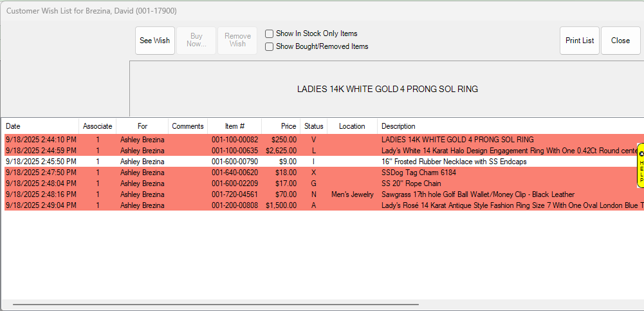The width and height of the screenshot is (644, 311).
Task: Enable Show In Stock Only Items checkbox
Action: (270, 33)
